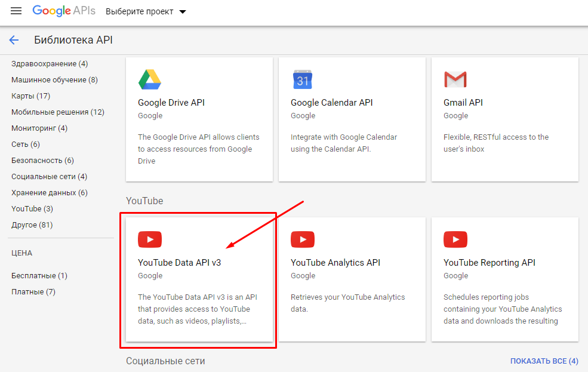Click the Google APIs logo
Screen dimensions: 588x372
pos(64,11)
